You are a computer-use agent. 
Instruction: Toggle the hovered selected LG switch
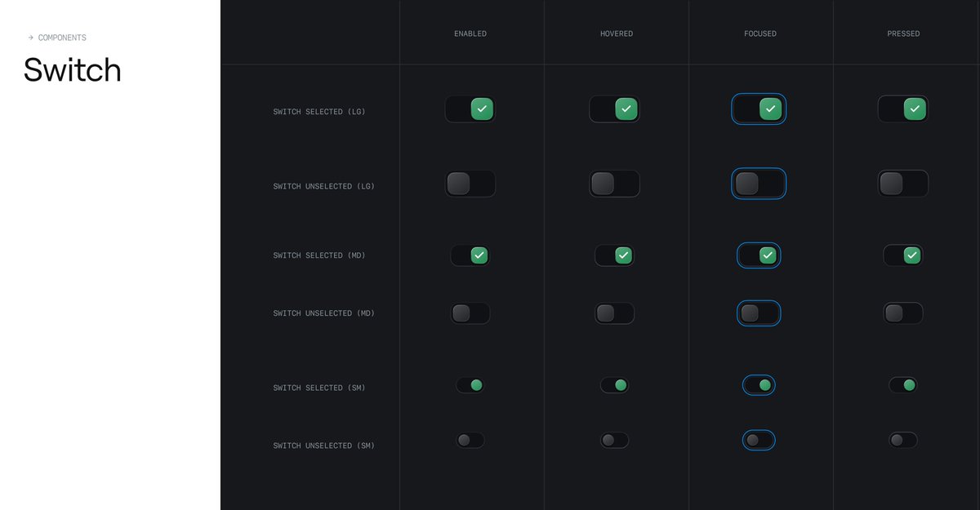pyautogui.click(x=614, y=109)
